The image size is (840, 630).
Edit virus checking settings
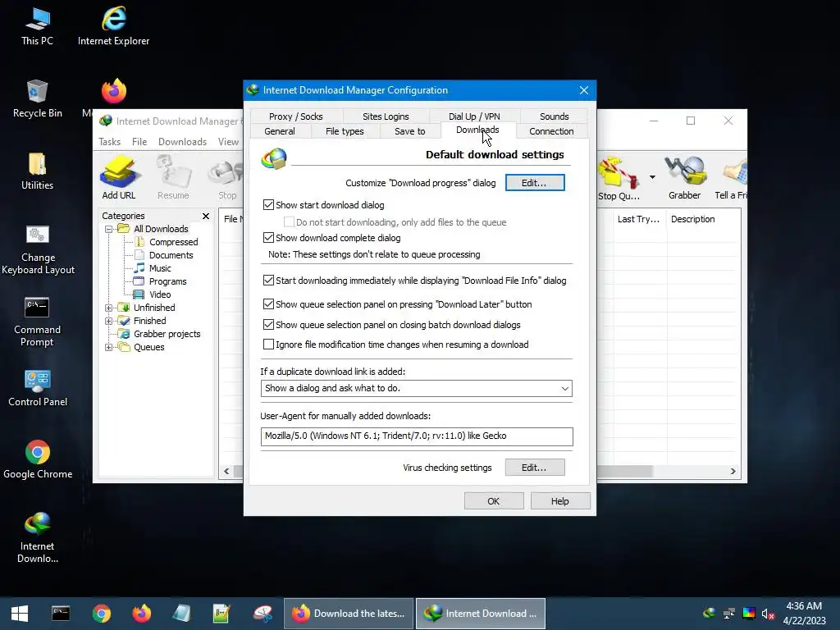click(x=535, y=467)
